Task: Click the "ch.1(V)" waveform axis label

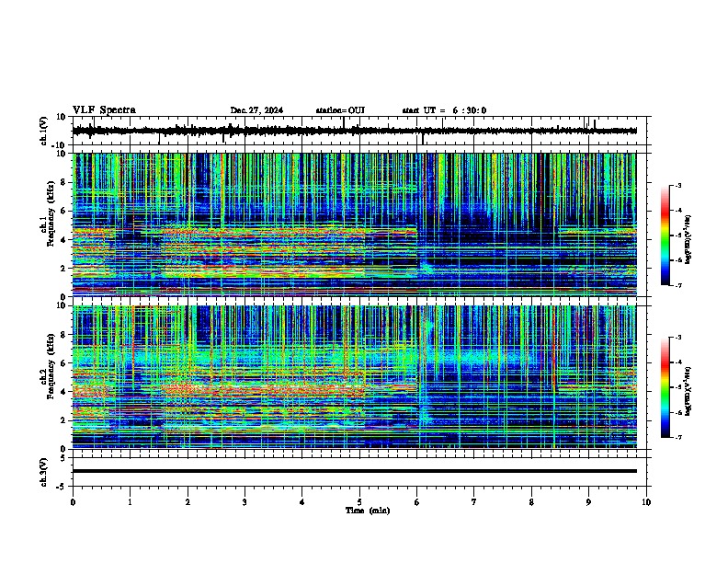Action: coord(44,131)
